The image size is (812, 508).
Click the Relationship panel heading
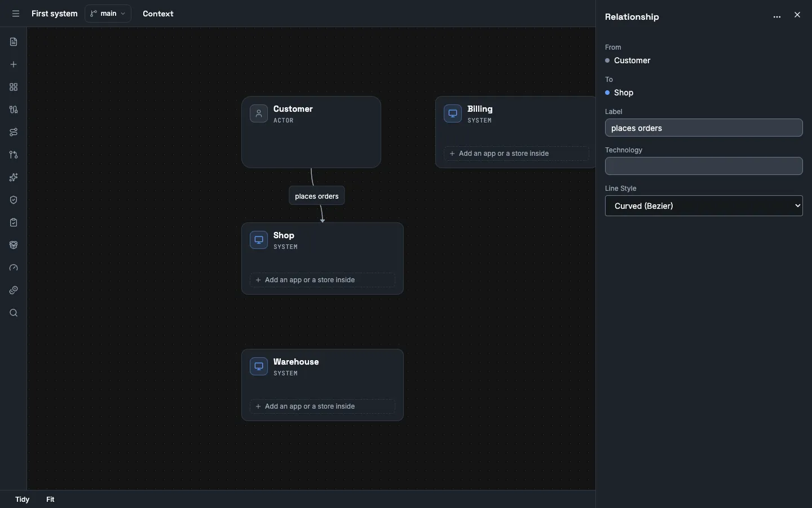tap(632, 17)
